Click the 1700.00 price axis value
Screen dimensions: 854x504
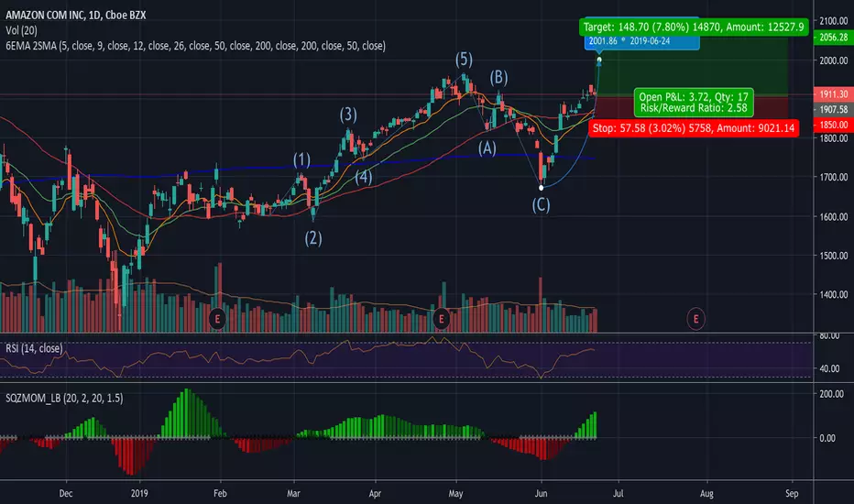pos(833,177)
